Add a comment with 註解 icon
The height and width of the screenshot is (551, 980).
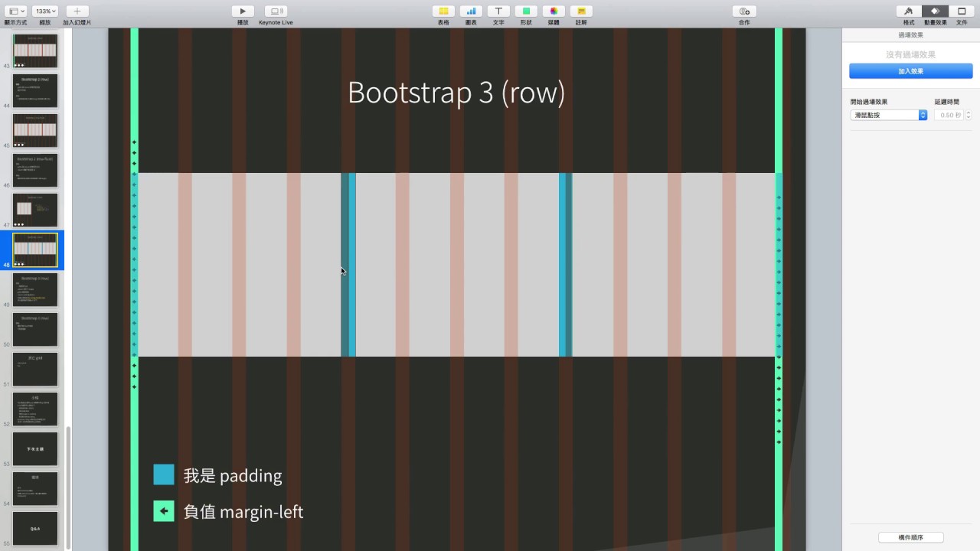point(581,11)
